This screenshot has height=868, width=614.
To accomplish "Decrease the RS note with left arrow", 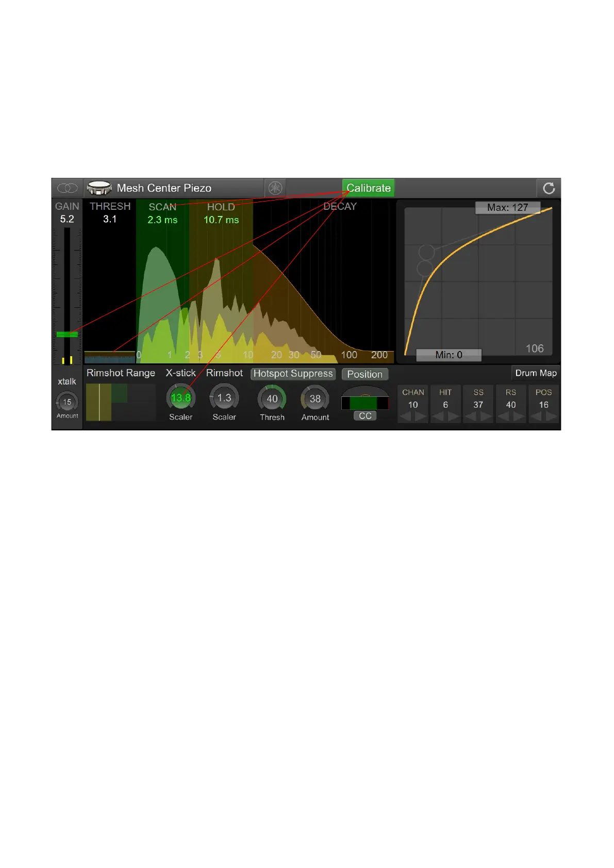I will click(x=504, y=416).
